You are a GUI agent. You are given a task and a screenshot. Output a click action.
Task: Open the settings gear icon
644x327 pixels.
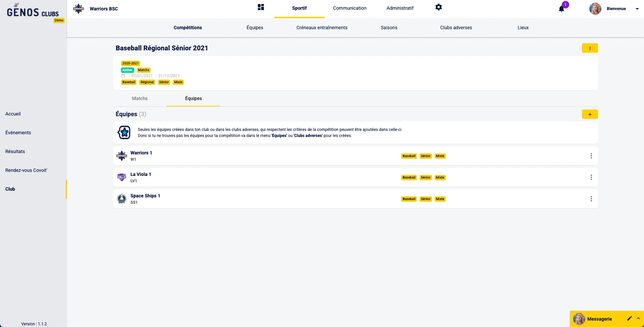pos(438,7)
